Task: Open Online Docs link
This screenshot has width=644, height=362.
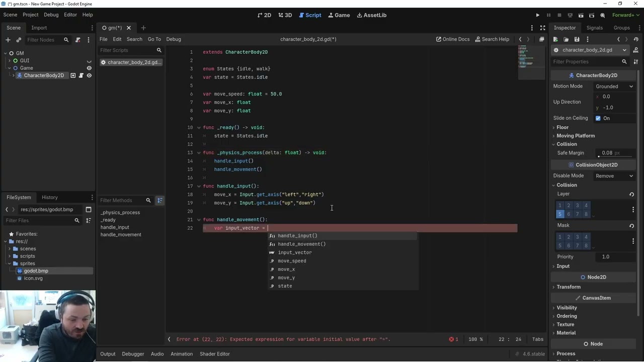Action: (453, 39)
